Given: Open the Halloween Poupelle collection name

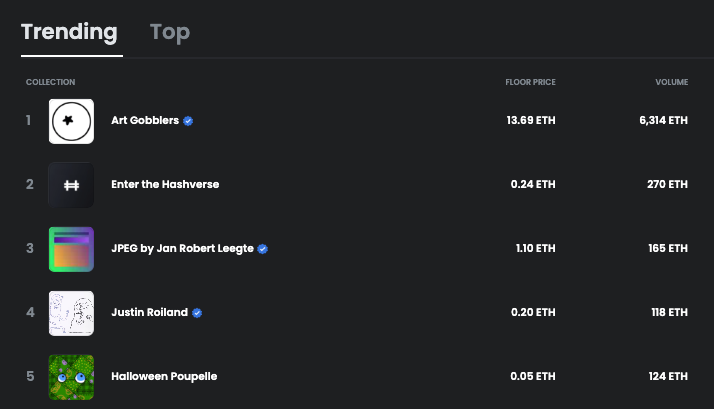Looking at the screenshot, I should pyautogui.click(x=164, y=376).
